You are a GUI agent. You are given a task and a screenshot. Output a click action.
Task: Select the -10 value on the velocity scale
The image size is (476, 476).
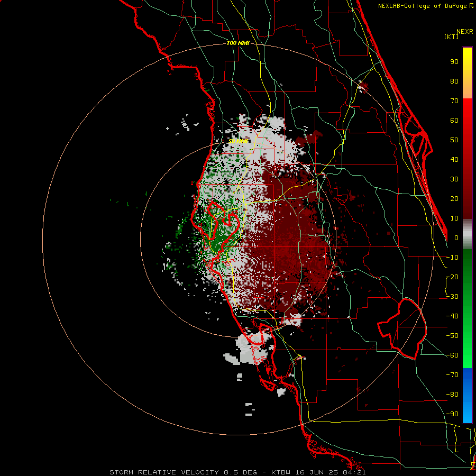pos(452,258)
